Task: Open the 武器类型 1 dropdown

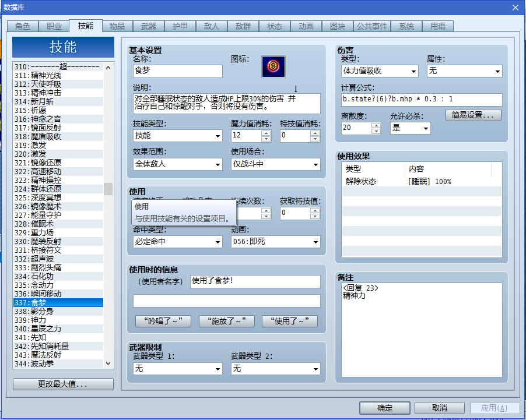Action: 178,369
